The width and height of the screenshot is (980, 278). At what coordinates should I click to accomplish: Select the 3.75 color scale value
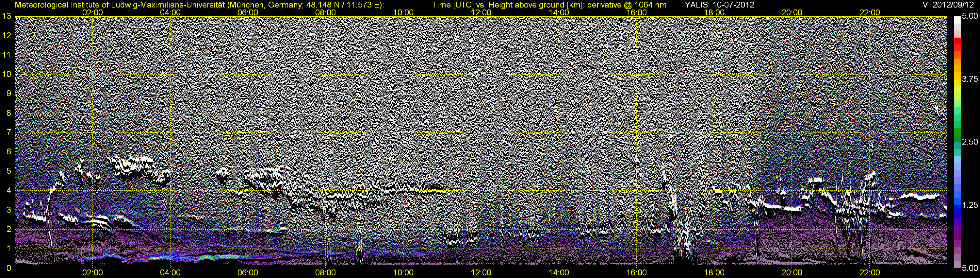click(969, 79)
